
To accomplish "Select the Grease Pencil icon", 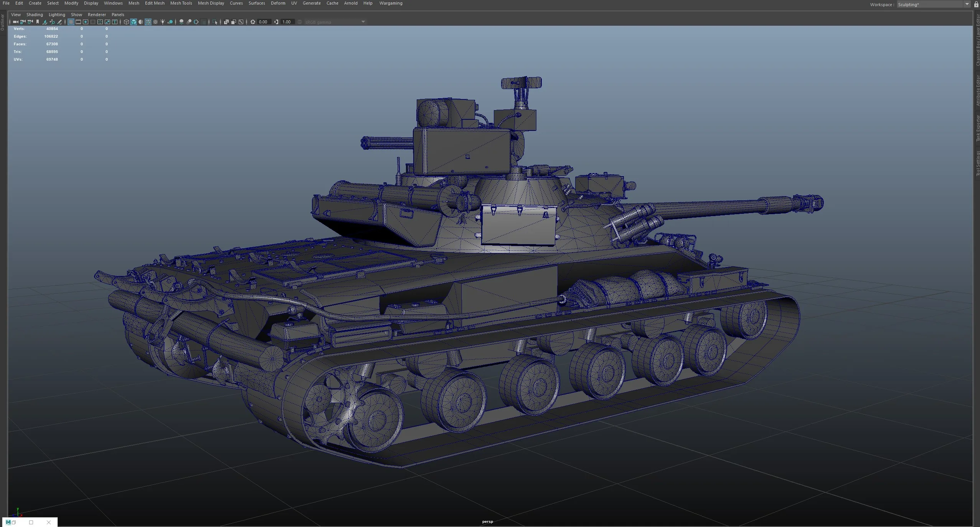I will click(59, 22).
